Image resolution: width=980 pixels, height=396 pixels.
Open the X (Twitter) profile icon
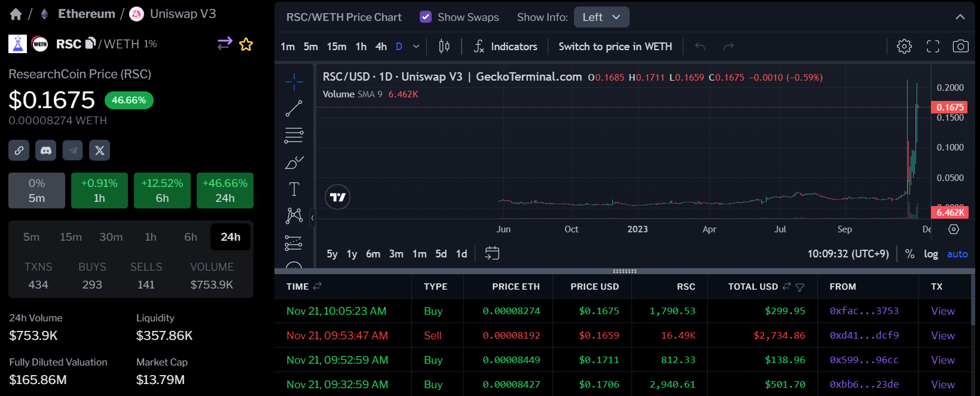click(x=100, y=151)
